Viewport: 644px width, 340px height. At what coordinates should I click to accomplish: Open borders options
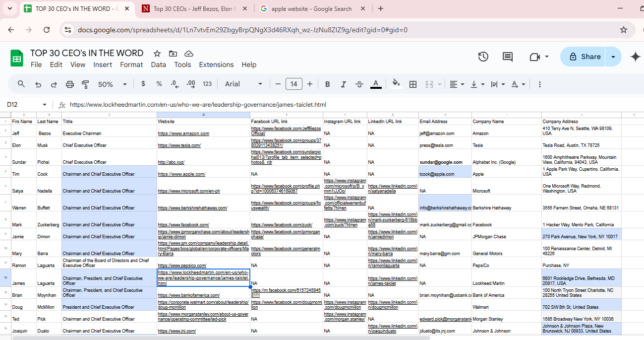tap(412, 84)
